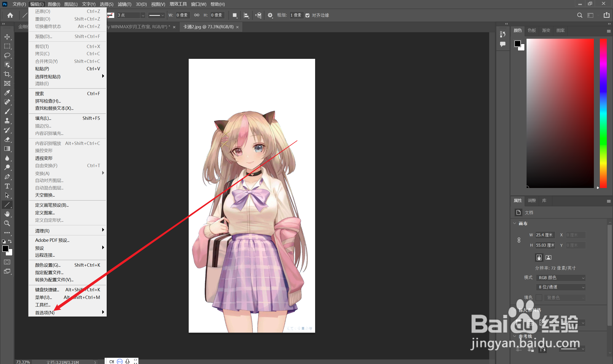This screenshot has height=364, width=613.
Task: Click the toolbar foreground color swatch
Action: tap(5, 248)
